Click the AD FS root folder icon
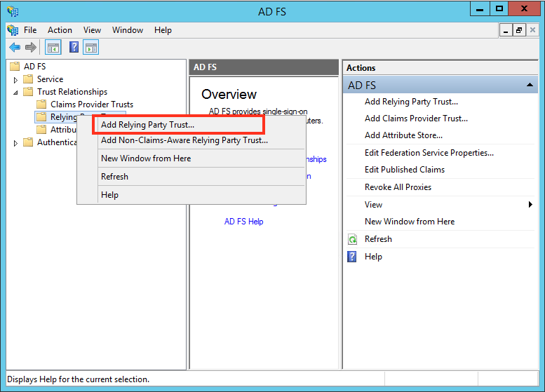 point(15,67)
